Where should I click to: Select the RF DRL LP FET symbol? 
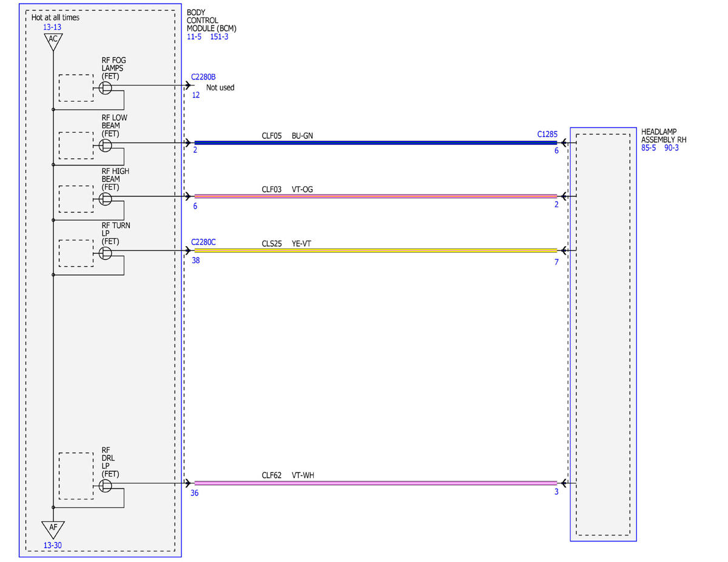coord(106,486)
